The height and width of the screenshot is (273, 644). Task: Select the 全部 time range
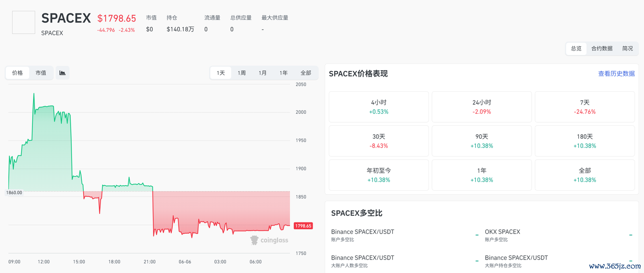click(x=306, y=73)
